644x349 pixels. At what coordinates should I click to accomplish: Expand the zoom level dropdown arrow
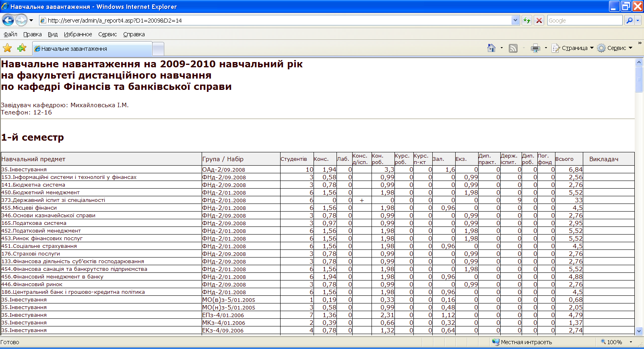[631, 342]
